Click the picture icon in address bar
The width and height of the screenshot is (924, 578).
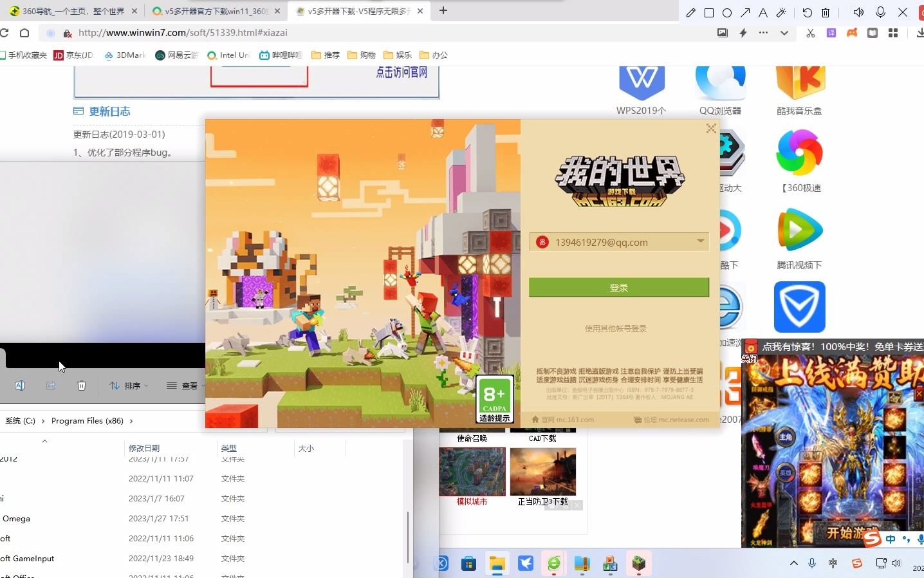tap(723, 33)
